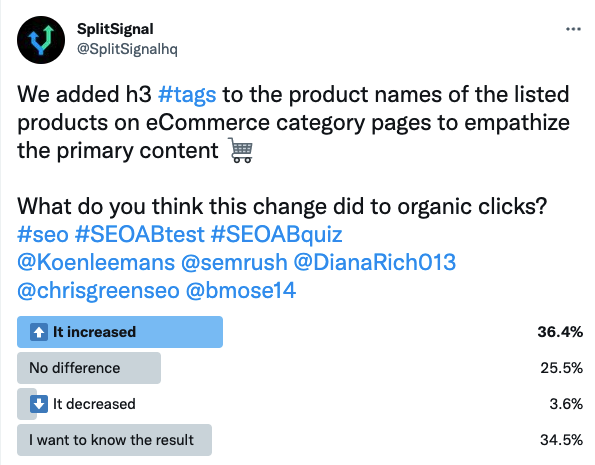Open the @SplitSignalhq handle
The width and height of the screenshot is (595, 465).
point(127,49)
